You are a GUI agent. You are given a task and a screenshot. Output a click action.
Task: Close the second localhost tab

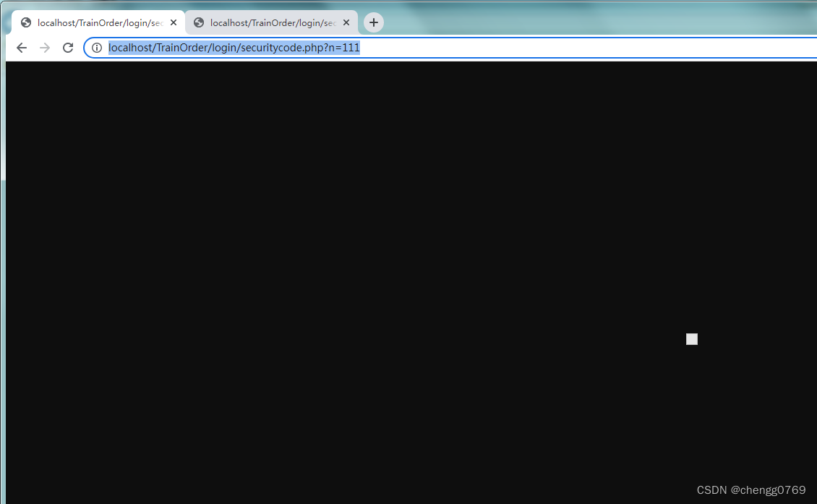click(346, 22)
